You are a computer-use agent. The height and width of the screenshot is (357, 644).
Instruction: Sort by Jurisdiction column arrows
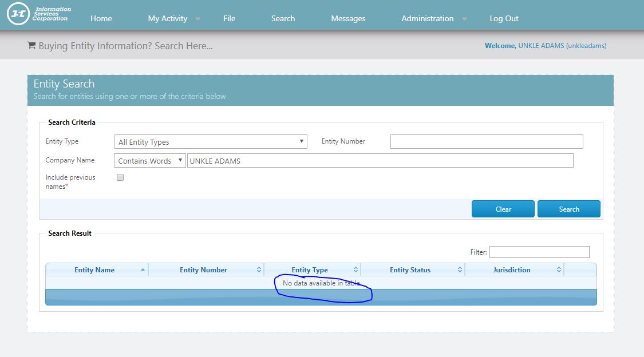tap(559, 269)
